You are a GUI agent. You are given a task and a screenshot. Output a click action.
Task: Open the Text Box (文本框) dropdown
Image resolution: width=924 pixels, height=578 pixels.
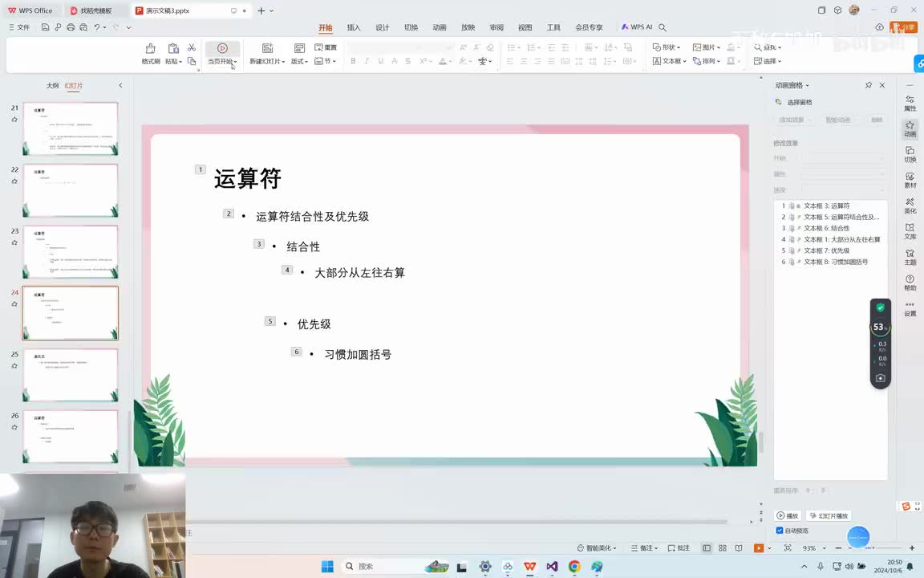(670, 61)
